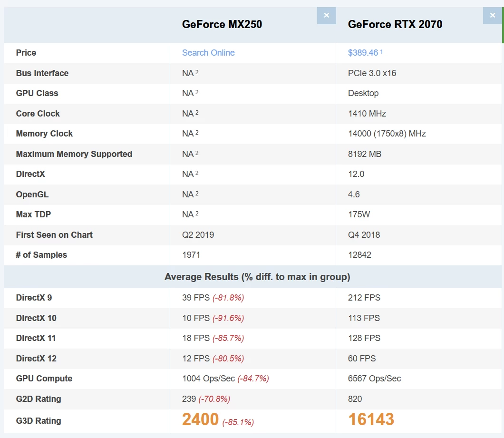Click the 39 FPS (-81.8%) result

213,298
